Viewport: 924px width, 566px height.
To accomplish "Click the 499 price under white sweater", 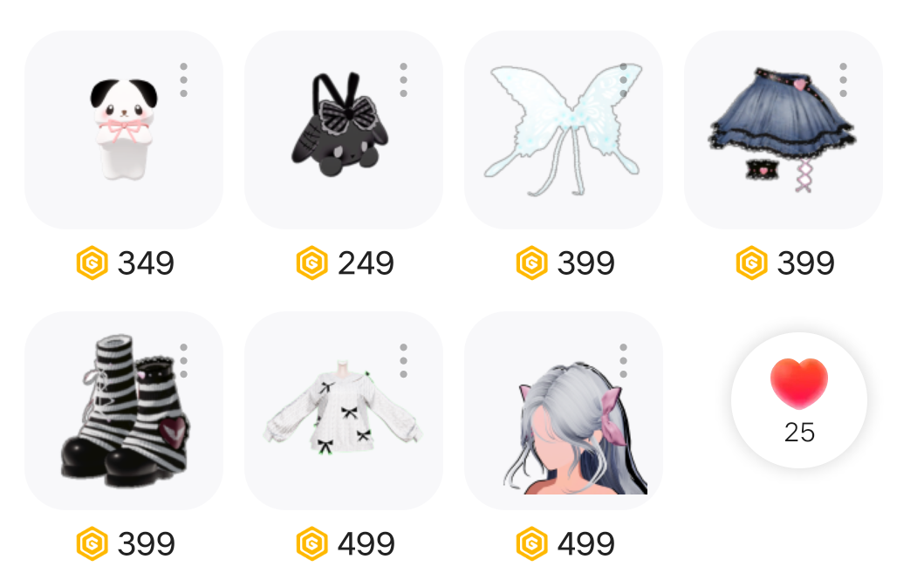I will pyautogui.click(x=366, y=543).
